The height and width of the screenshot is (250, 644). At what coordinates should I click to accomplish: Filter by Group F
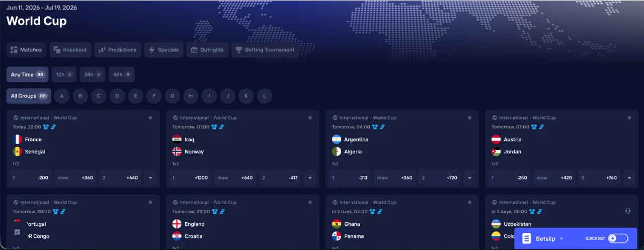point(154,96)
